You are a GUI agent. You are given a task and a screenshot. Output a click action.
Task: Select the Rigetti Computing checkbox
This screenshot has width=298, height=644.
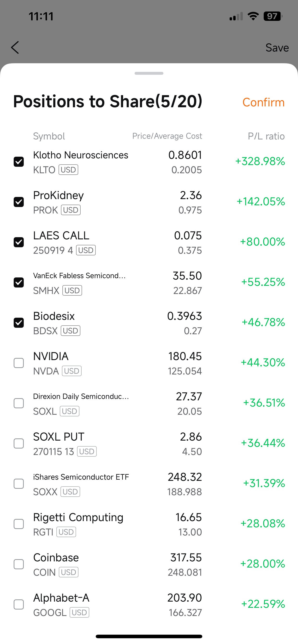[19, 524]
